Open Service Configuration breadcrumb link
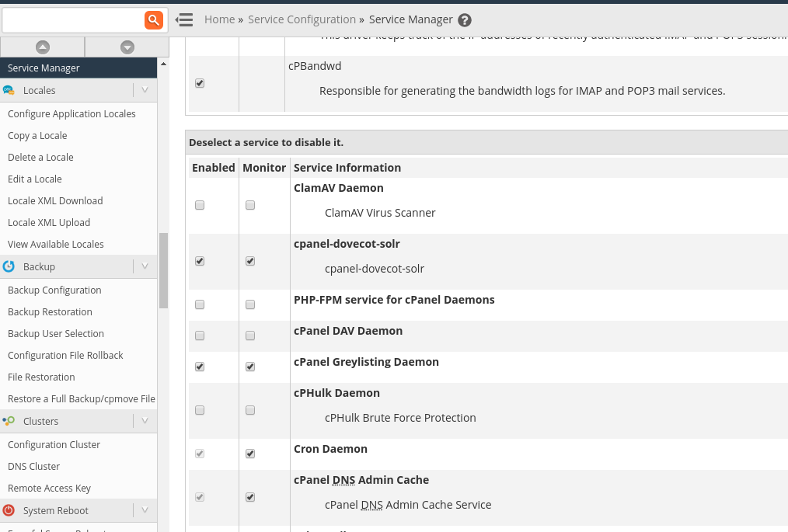 coord(302,19)
